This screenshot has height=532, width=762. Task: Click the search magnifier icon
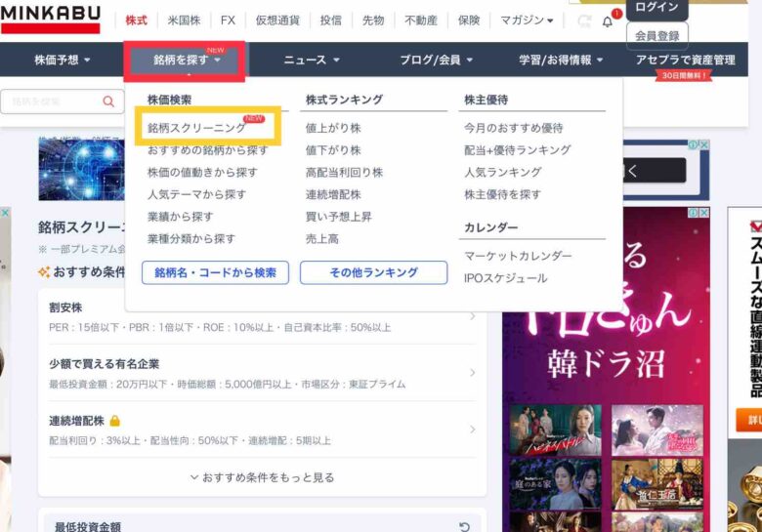tap(108, 102)
